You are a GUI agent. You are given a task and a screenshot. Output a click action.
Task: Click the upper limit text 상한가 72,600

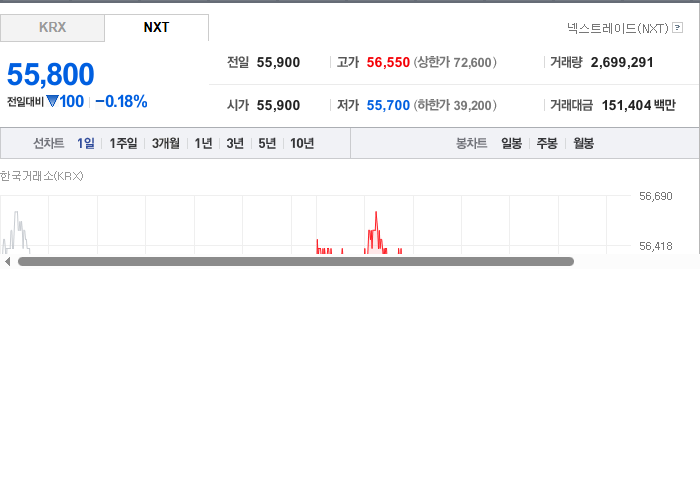pos(455,62)
